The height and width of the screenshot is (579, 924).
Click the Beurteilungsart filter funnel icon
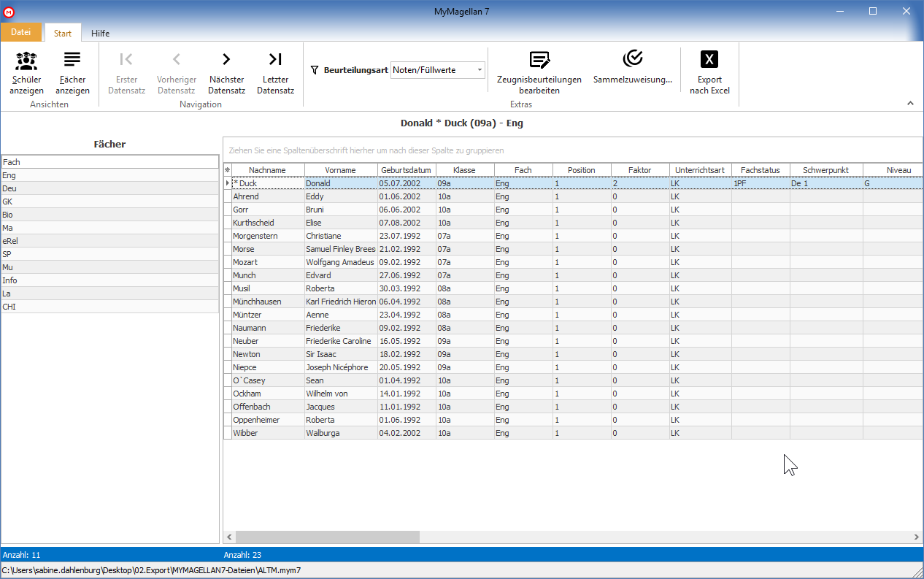coord(315,70)
